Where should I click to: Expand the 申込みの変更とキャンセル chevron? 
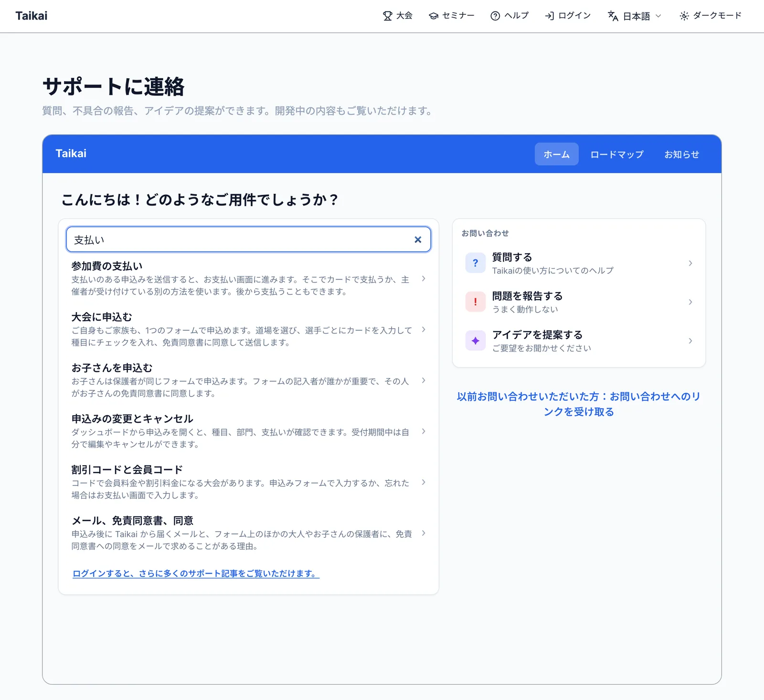click(424, 431)
